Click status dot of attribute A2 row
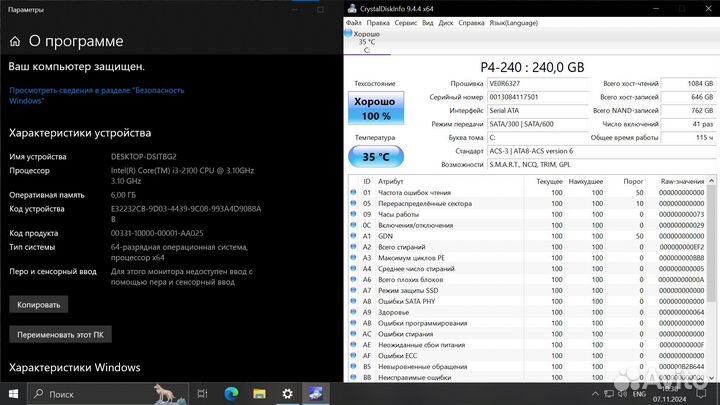The image size is (720, 405). 353,247
